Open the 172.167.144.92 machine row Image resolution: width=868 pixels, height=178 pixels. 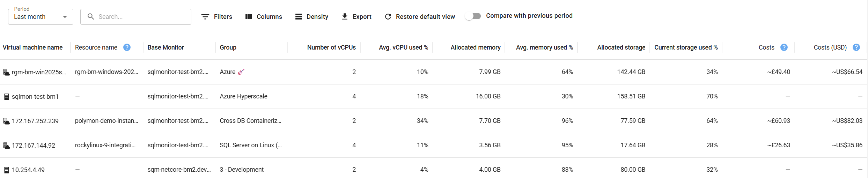[34, 146]
